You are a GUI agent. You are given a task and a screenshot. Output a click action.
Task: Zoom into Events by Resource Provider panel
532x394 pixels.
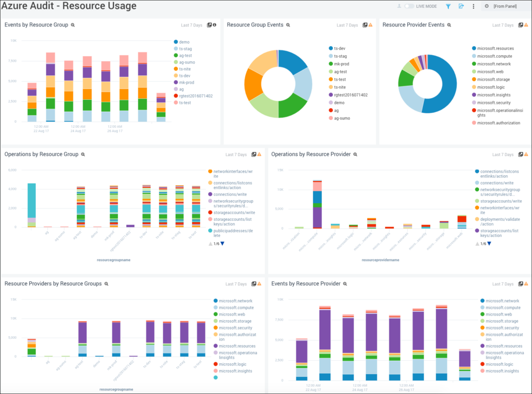pyautogui.click(x=345, y=284)
